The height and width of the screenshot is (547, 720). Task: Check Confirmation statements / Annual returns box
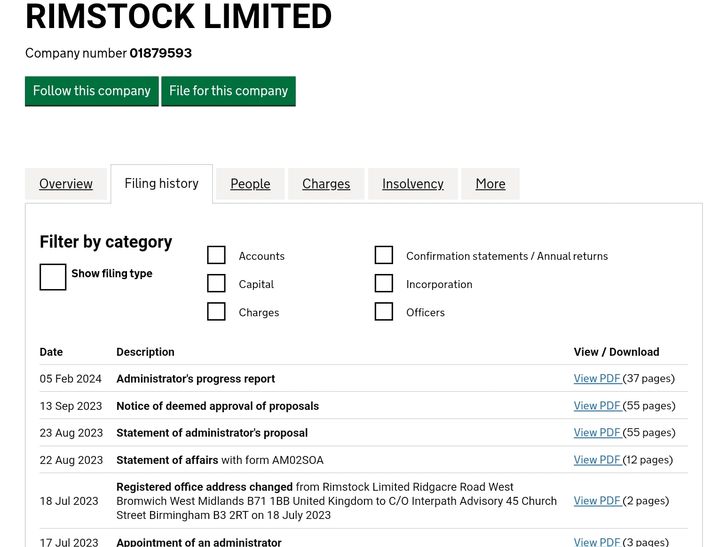click(x=384, y=255)
